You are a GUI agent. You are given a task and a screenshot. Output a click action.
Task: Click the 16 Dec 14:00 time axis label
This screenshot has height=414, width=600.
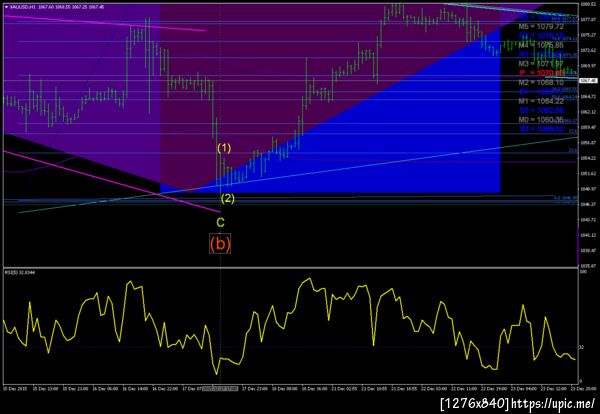(135, 389)
